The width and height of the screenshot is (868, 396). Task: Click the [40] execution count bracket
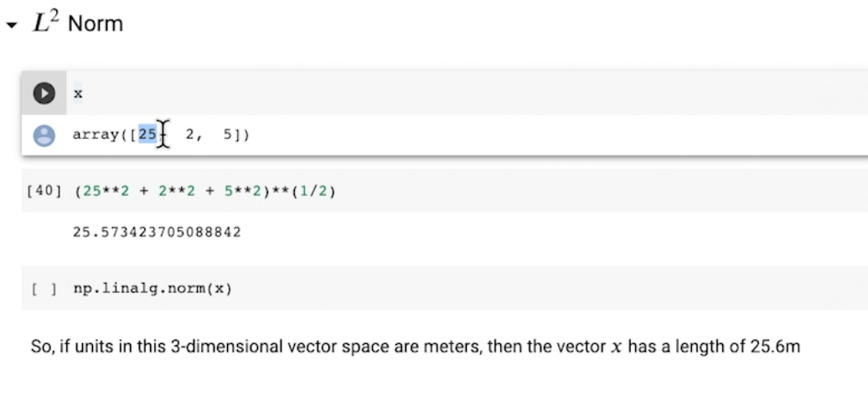pyautogui.click(x=44, y=191)
